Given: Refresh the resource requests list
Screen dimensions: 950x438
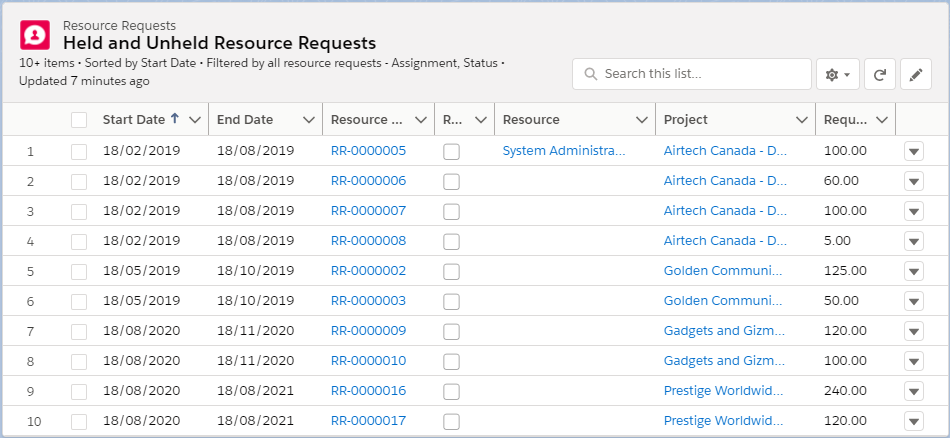Looking at the screenshot, I should tap(879, 74).
